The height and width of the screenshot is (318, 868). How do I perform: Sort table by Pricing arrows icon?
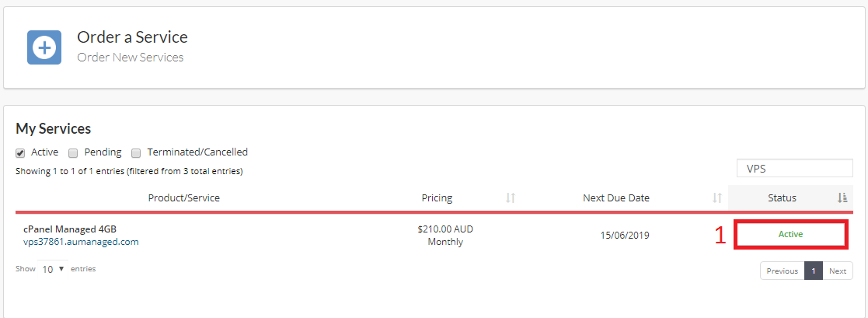click(x=511, y=197)
